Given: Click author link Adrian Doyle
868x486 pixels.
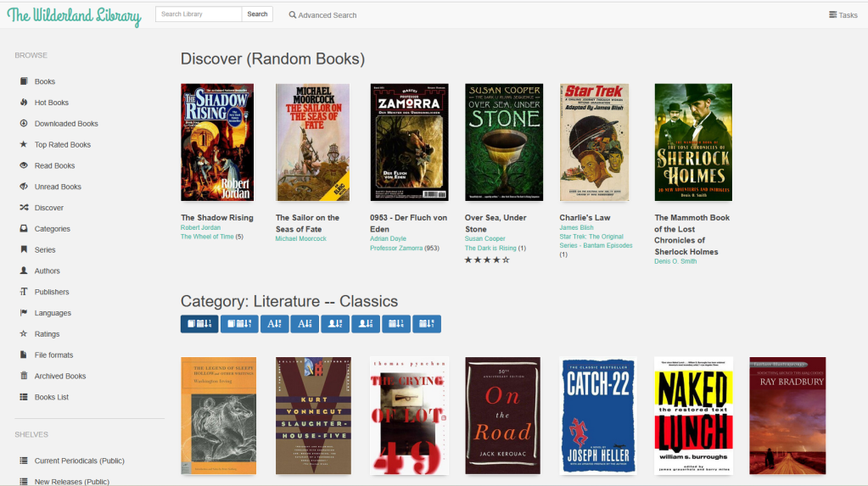Looking at the screenshot, I should click(388, 238).
